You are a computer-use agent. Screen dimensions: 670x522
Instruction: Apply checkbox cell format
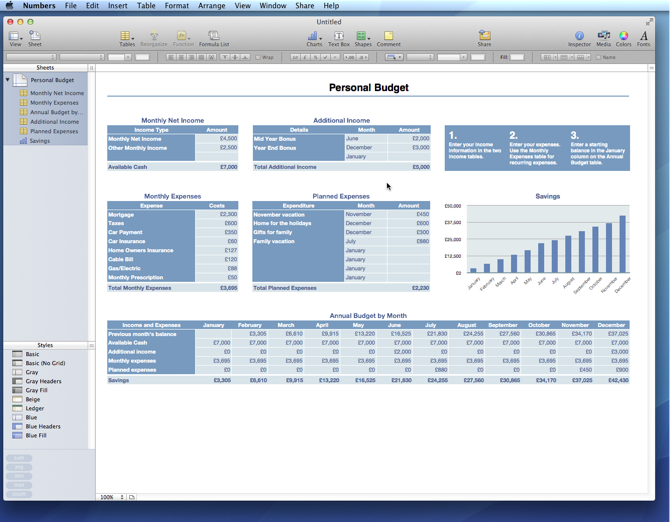point(326,57)
